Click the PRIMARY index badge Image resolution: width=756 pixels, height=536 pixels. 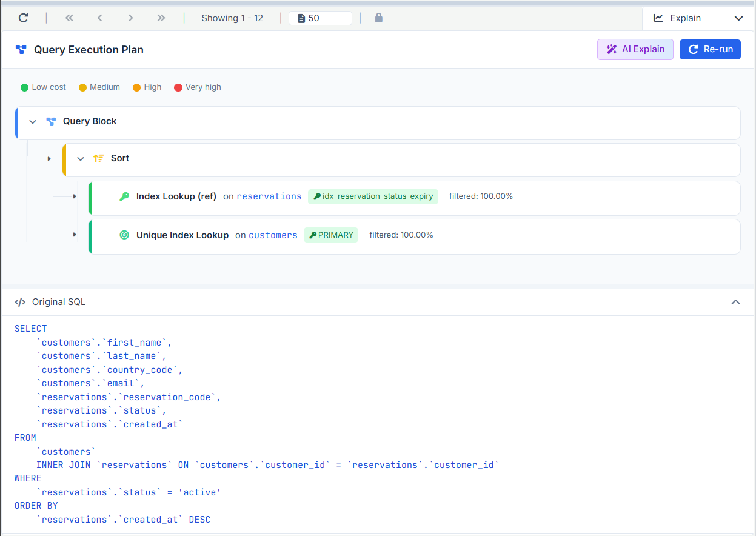pos(331,235)
